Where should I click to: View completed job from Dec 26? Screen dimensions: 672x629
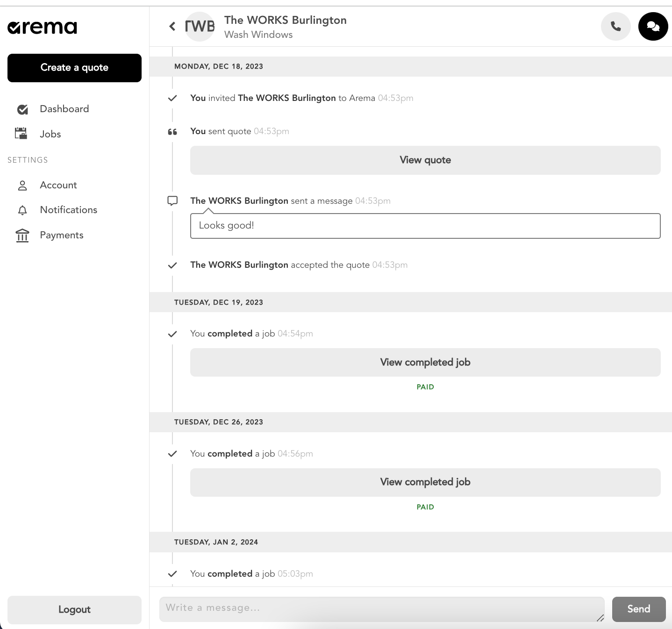coord(425,482)
